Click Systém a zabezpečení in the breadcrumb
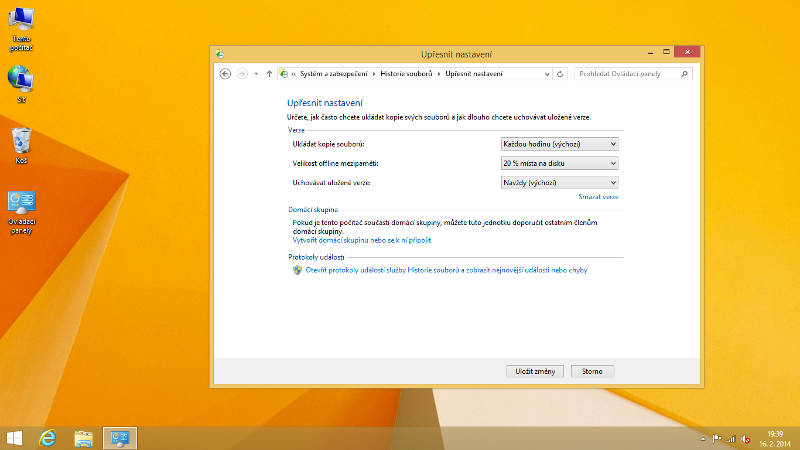Image resolution: width=800 pixels, height=450 pixels. [334, 74]
